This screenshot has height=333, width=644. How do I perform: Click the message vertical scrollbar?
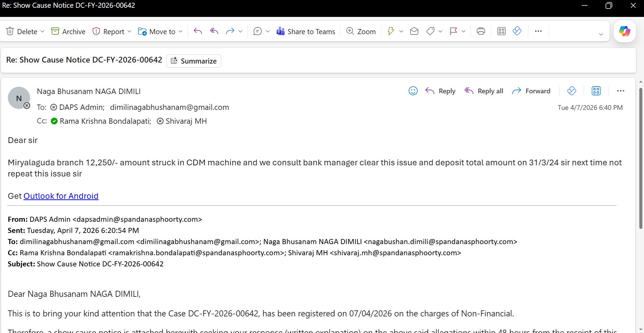pyautogui.click(x=640, y=159)
